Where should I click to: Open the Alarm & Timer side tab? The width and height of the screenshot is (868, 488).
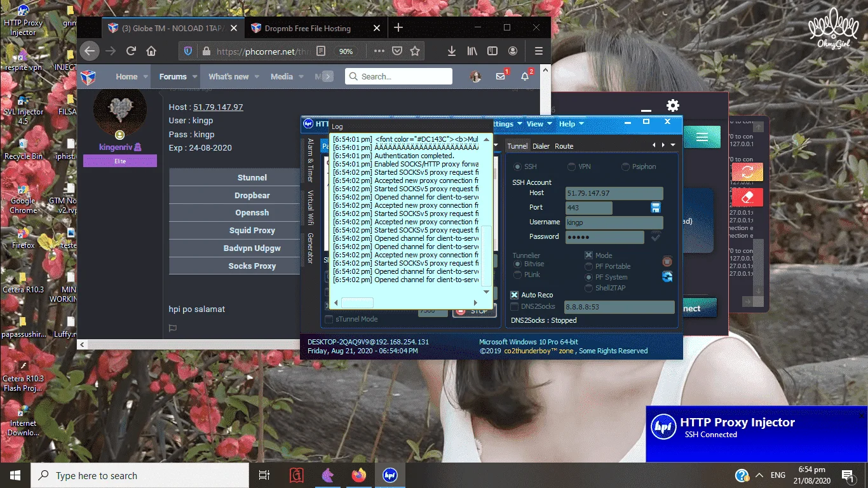310,159
